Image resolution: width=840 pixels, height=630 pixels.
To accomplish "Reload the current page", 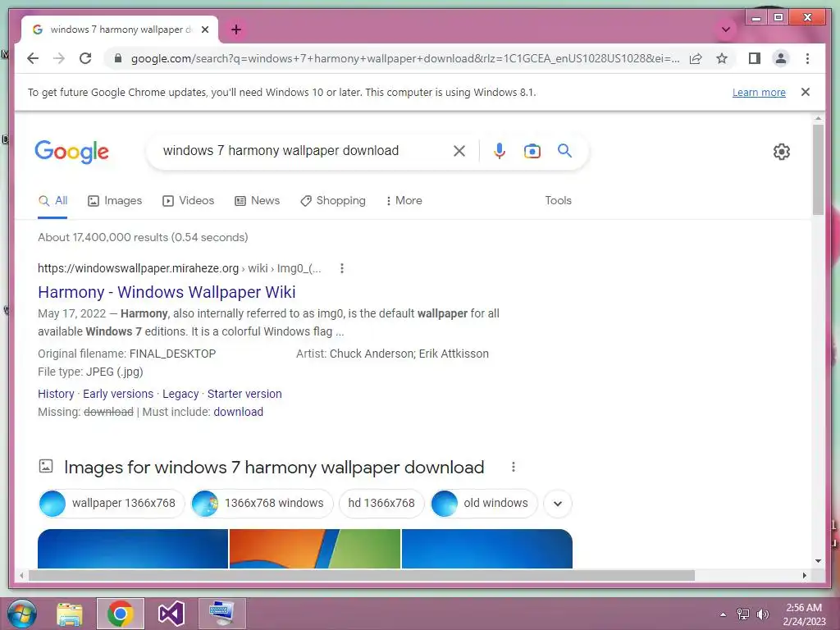I will [x=85, y=58].
